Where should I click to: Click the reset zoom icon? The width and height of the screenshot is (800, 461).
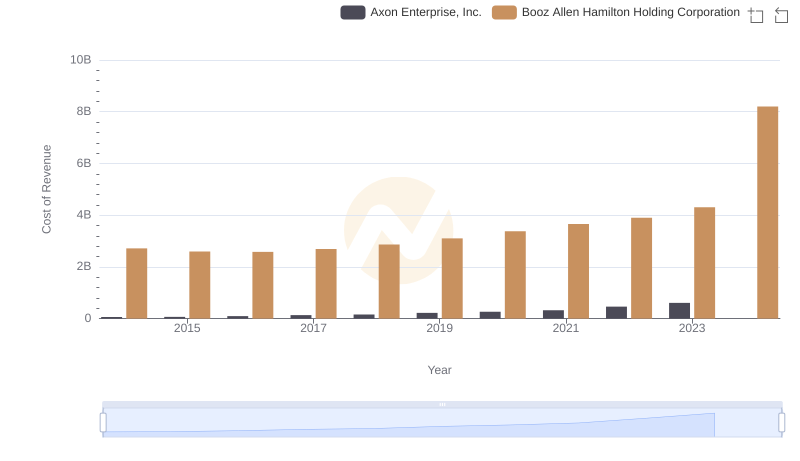pos(781,15)
